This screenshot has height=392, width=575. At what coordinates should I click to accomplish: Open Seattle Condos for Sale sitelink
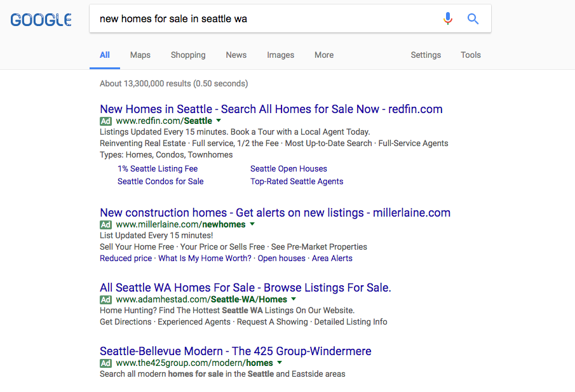(x=160, y=182)
